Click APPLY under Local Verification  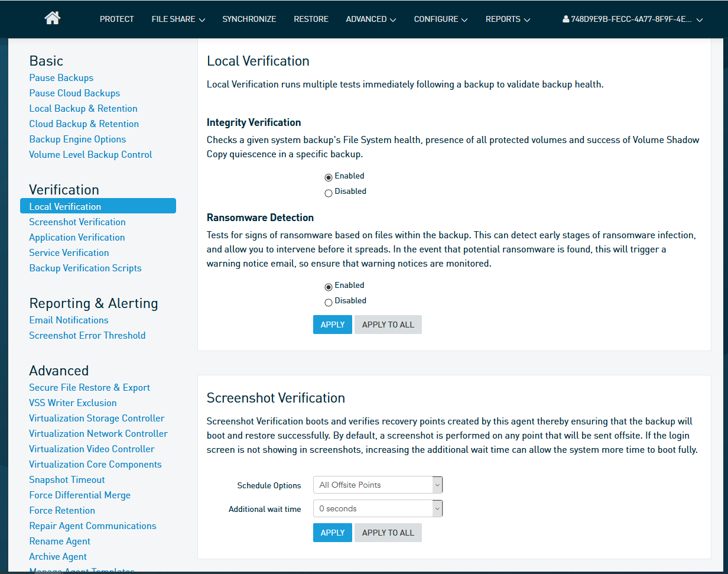pos(333,325)
